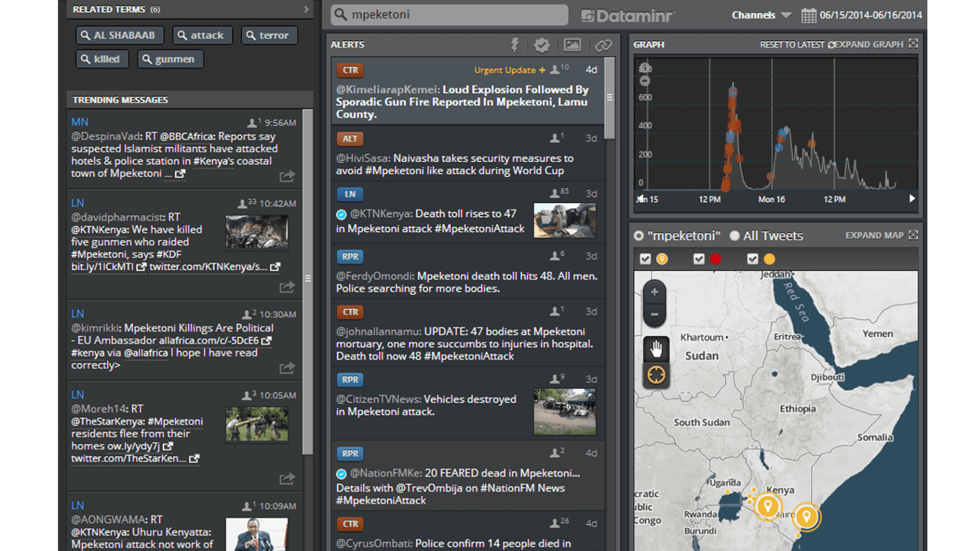The height and width of the screenshot is (551, 980).
Task: Zoom in on the map
Action: tap(654, 292)
